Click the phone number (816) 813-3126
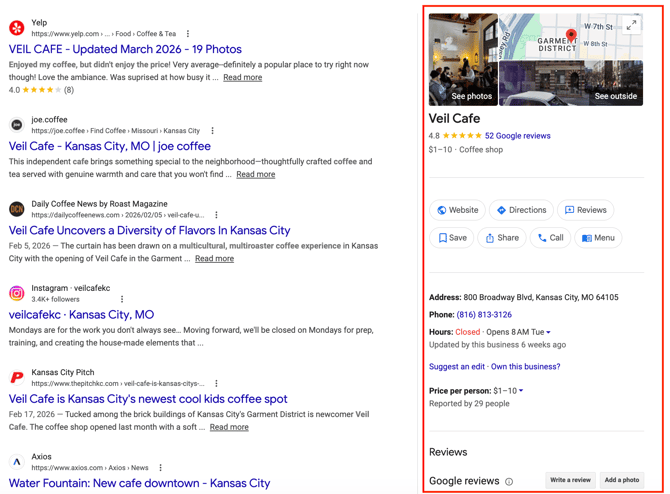670x494 pixels. coord(484,315)
